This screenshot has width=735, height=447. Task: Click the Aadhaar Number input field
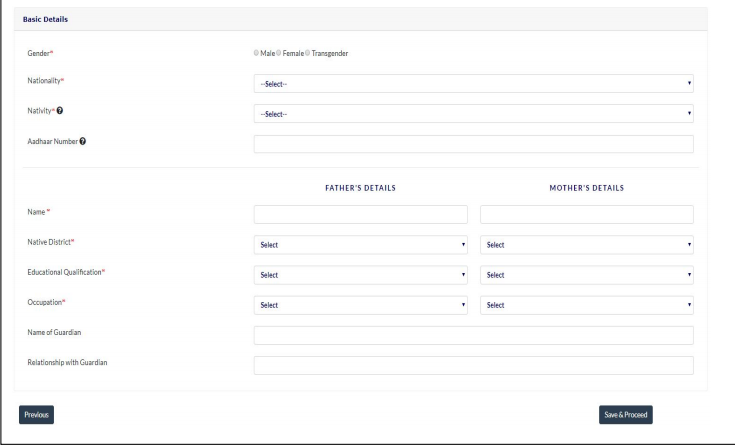point(473,144)
